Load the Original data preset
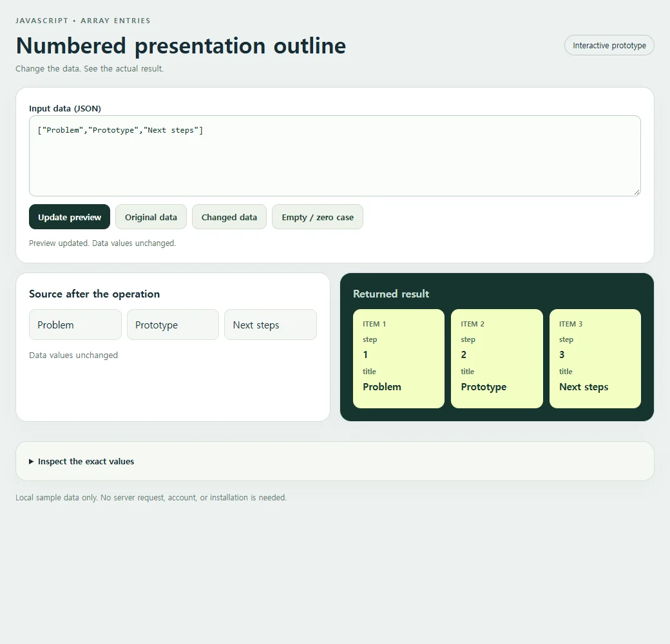This screenshot has width=670, height=644. pyautogui.click(x=151, y=217)
